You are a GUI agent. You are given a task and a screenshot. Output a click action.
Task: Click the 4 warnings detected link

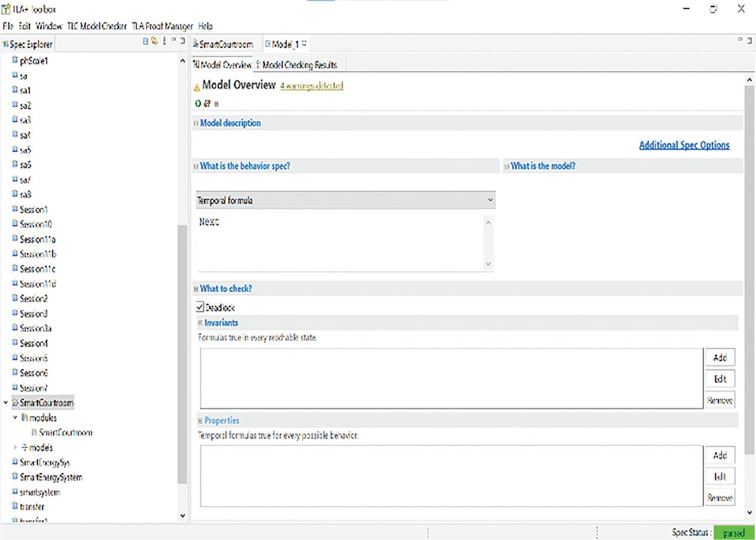[x=311, y=86]
